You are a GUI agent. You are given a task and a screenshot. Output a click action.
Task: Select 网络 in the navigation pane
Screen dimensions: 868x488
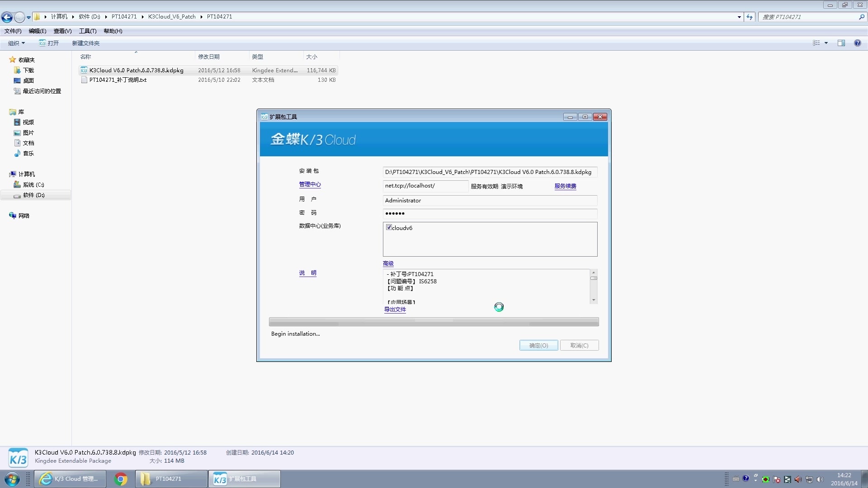click(24, 216)
